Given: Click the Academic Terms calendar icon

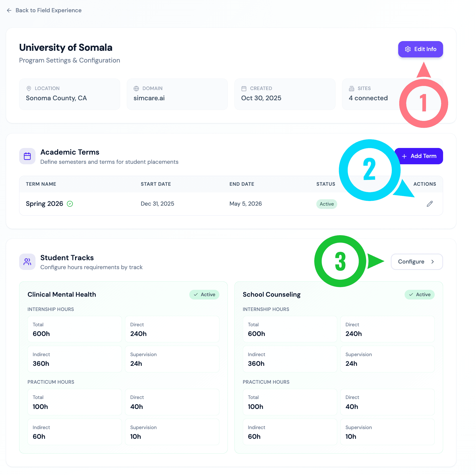Looking at the screenshot, I should tap(27, 156).
